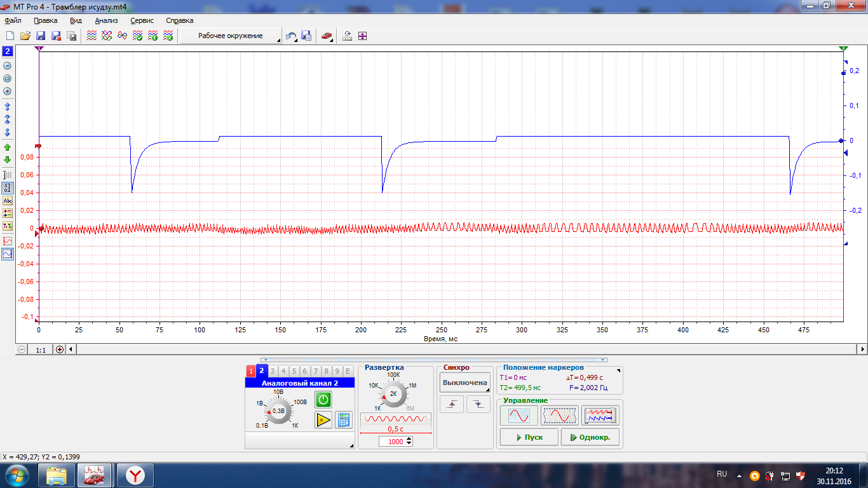The height and width of the screenshot is (488, 868).
Task: Click the falling edge trigger button
Action: coord(478,404)
